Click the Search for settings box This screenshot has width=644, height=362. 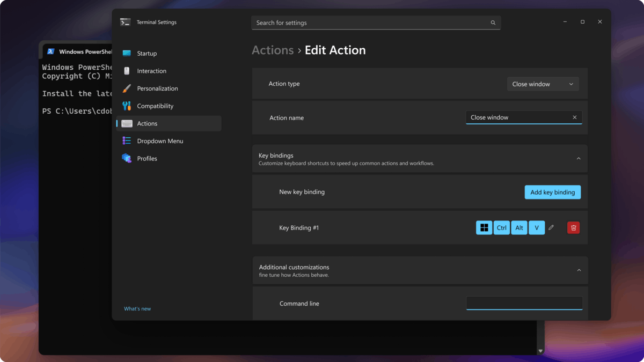coord(370,23)
